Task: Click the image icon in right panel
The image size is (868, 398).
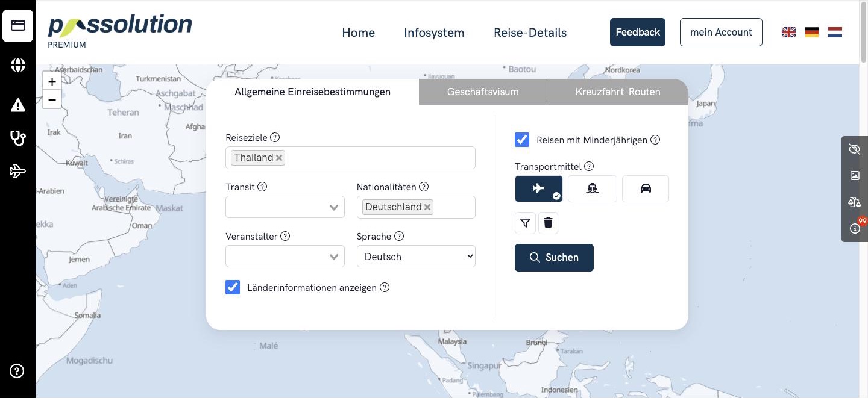Action: point(854,176)
